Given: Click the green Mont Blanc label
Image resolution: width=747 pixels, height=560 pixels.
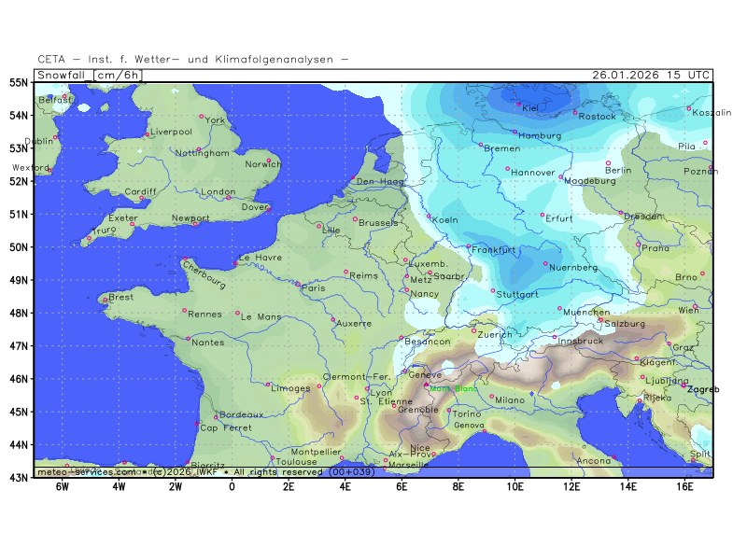Looking at the screenshot, I should click(453, 388).
